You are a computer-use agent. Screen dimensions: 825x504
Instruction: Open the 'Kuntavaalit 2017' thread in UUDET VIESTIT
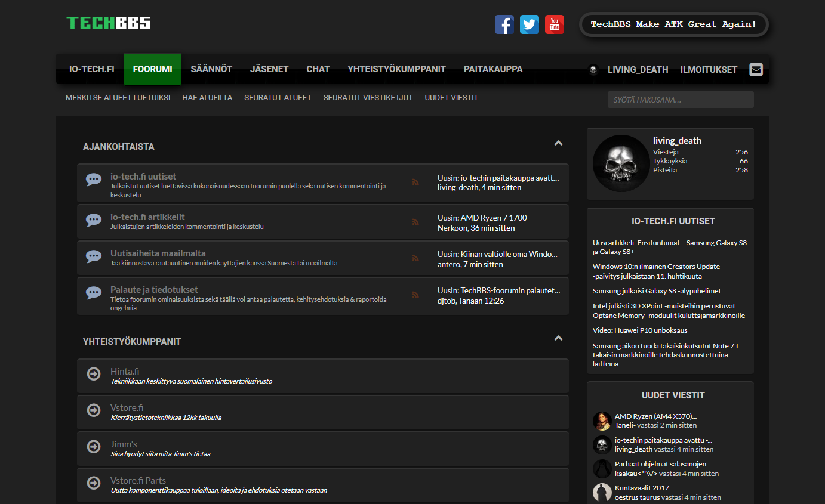coord(642,487)
